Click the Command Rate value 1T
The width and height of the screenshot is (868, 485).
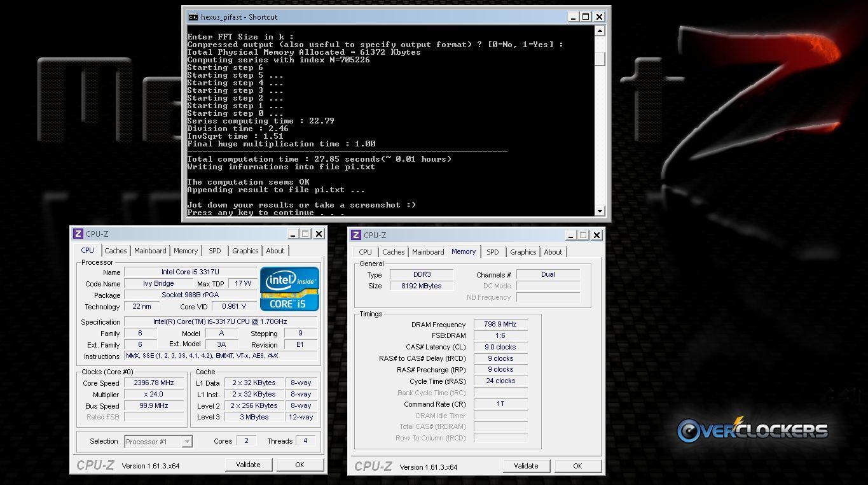coord(500,404)
